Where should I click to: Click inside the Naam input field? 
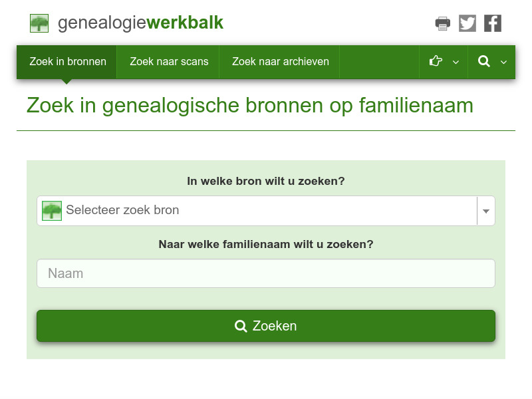click(266, 273)
